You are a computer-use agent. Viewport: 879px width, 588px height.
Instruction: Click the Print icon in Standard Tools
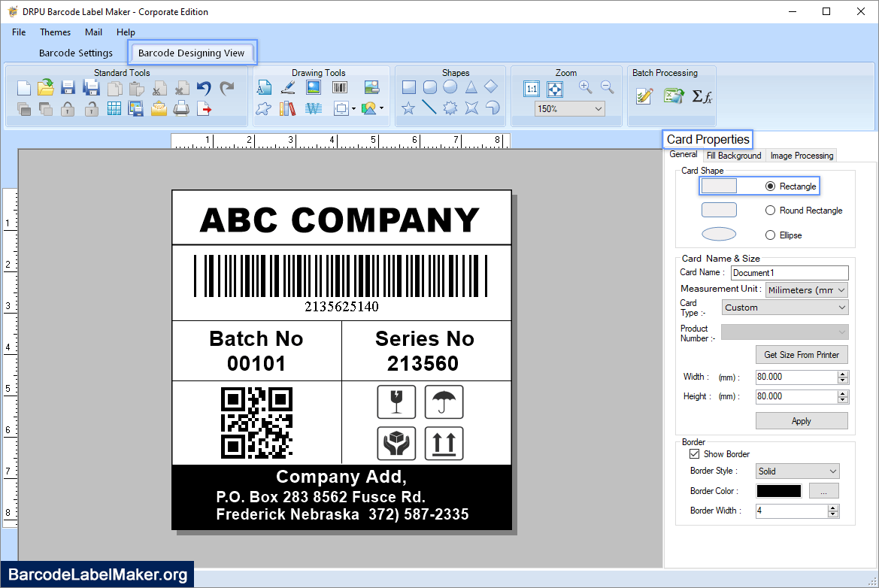click(180, 108)
